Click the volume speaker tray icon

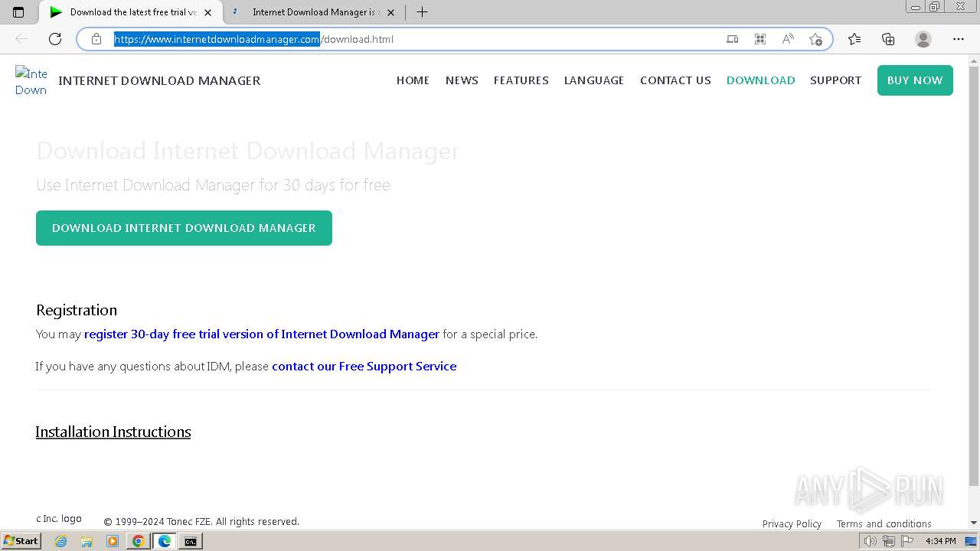point(870,541)
